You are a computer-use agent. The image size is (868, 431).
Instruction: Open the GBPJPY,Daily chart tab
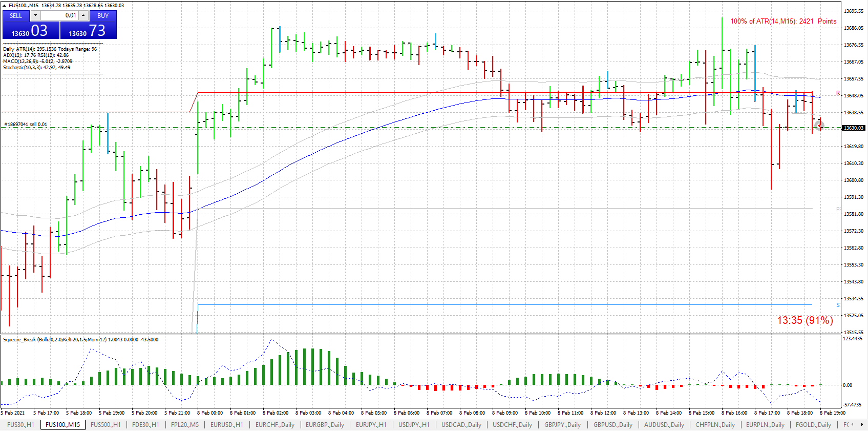click(562, 425)
